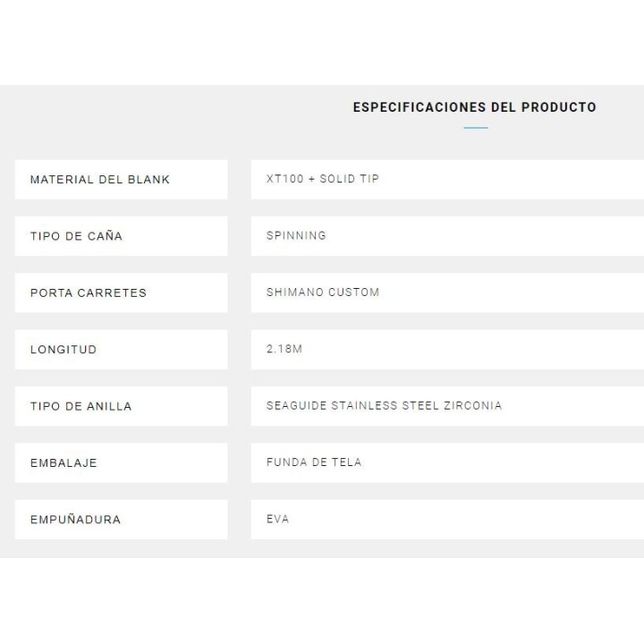Click the TIPO DE CAÑA label

pos(77,236)
